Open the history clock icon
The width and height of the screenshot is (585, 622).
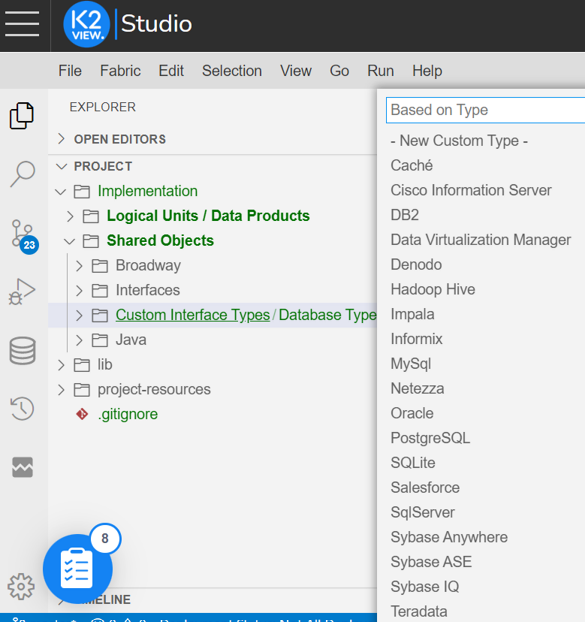tap(22, 408)
